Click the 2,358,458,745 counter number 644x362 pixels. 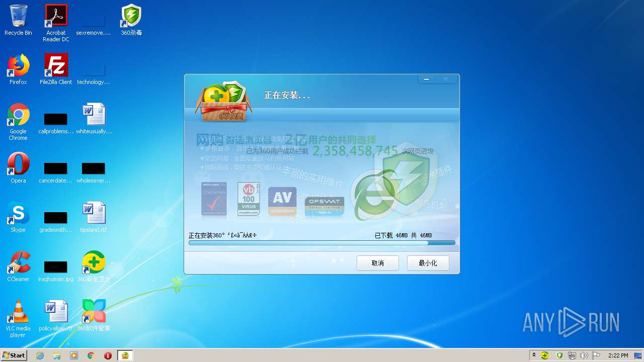point(355,151)
